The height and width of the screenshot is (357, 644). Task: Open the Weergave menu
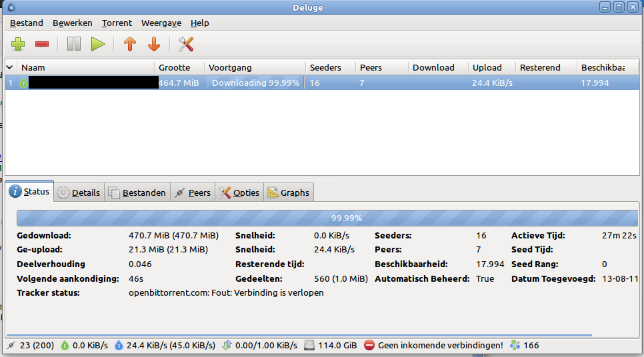tap(161, 23)
